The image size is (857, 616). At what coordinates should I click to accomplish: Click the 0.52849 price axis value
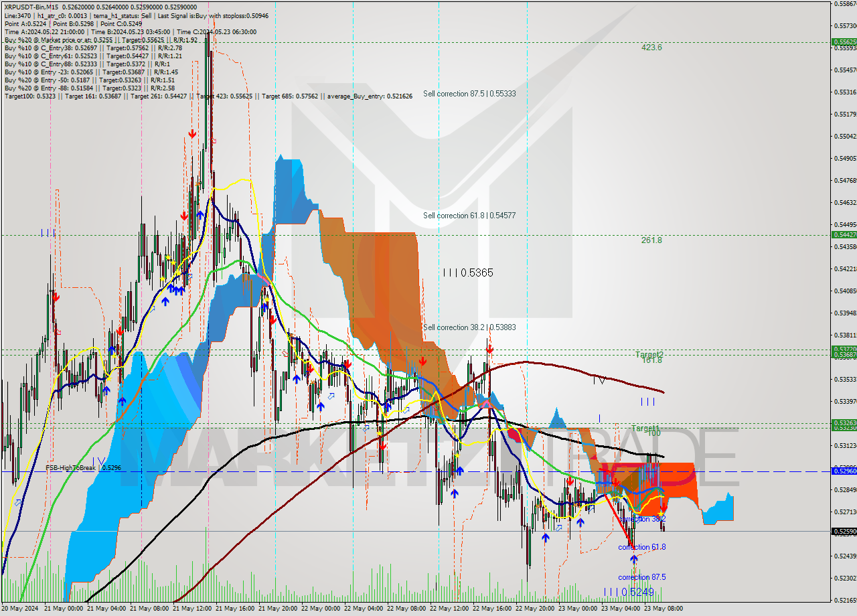(845, 489)
